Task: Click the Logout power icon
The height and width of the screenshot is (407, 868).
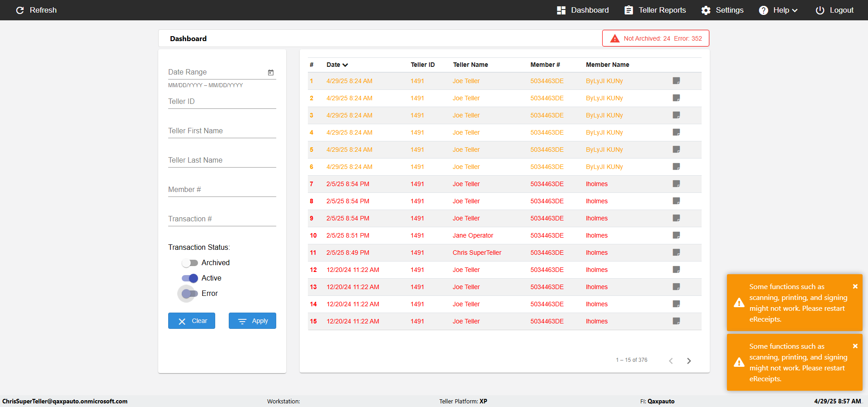Action: (820, 10)
